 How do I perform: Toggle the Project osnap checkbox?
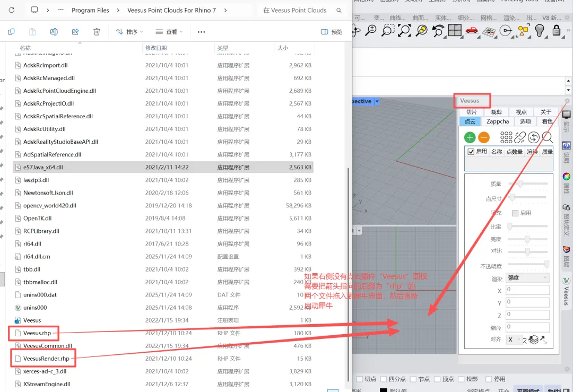click(x=461, y=379)
